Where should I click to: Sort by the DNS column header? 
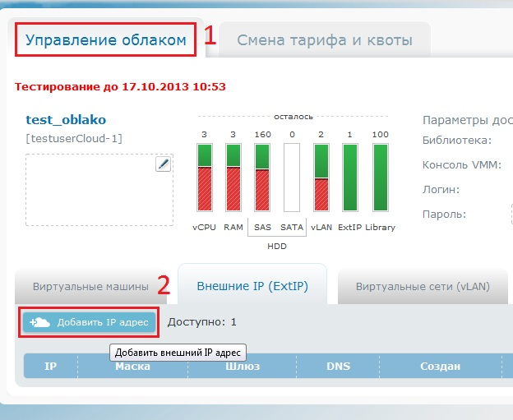click(338, 366)
